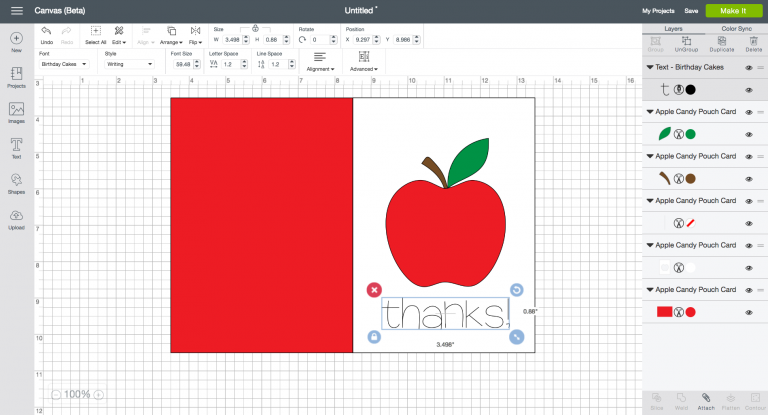
Task: Open the hamburger menu
Action: tap(17, 11)
